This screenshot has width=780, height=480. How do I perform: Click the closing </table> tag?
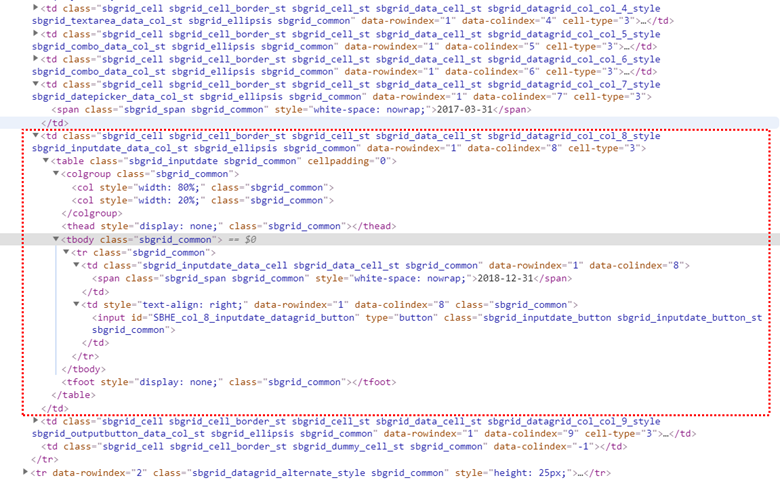[x=74, y=395]
